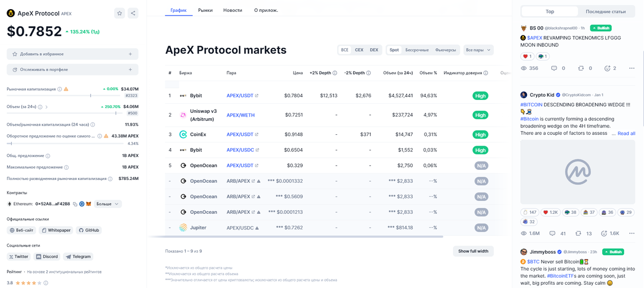Select the Spot market type
644x288 pixels.
coord(394,50)
